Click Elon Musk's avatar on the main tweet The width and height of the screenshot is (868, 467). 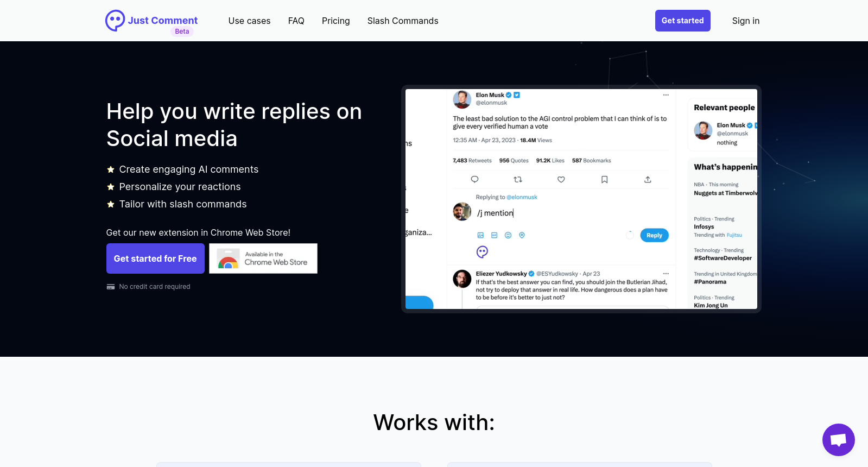tap(462, 99)
